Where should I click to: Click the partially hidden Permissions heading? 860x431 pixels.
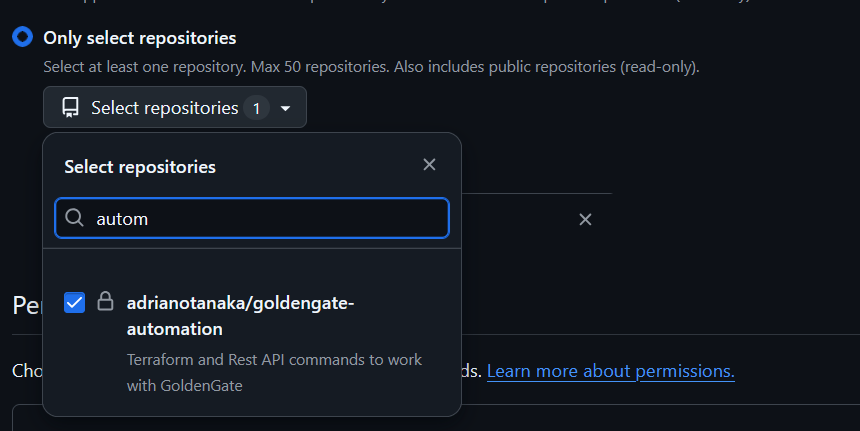[x=27, y=305]
